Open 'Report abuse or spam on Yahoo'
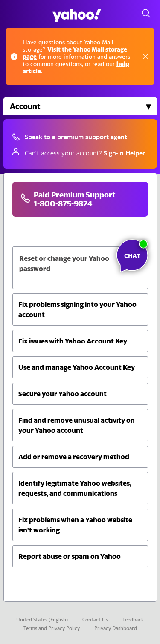 coord(80,556)
